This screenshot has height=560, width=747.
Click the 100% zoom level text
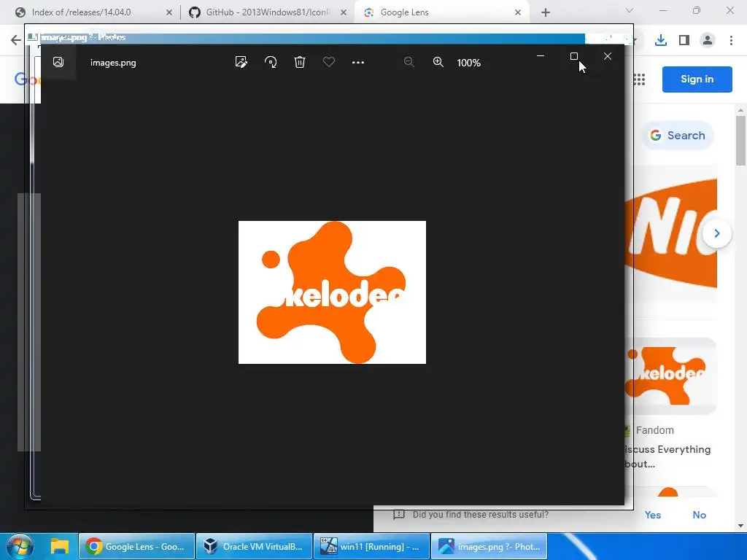tap(469, 63)
